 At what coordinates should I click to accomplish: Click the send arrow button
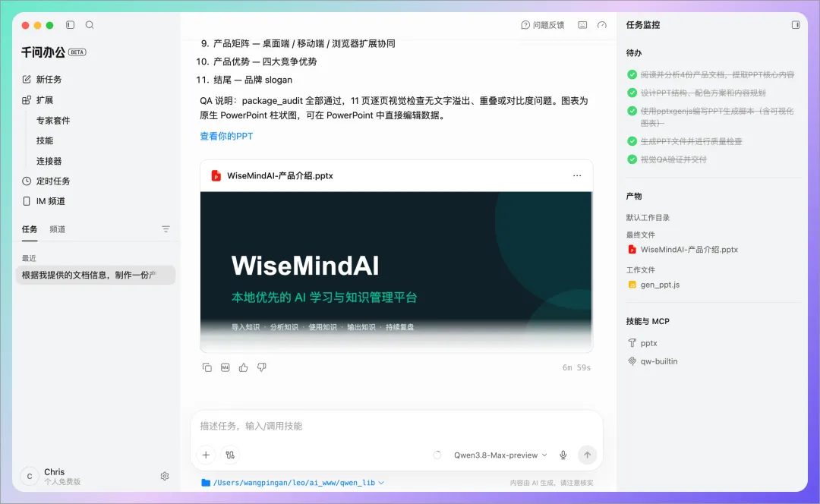tap(587, 455)
